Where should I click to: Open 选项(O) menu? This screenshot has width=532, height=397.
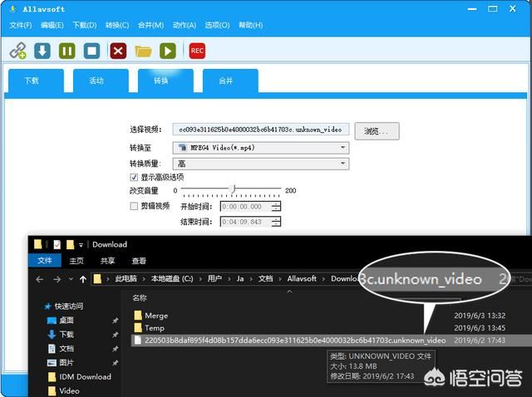217,25
